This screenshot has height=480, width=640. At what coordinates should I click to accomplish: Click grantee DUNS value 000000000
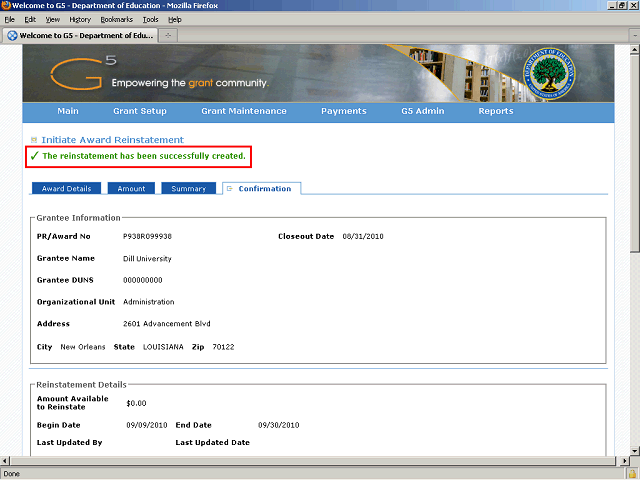pyautogui.click(x=142, y=280)
